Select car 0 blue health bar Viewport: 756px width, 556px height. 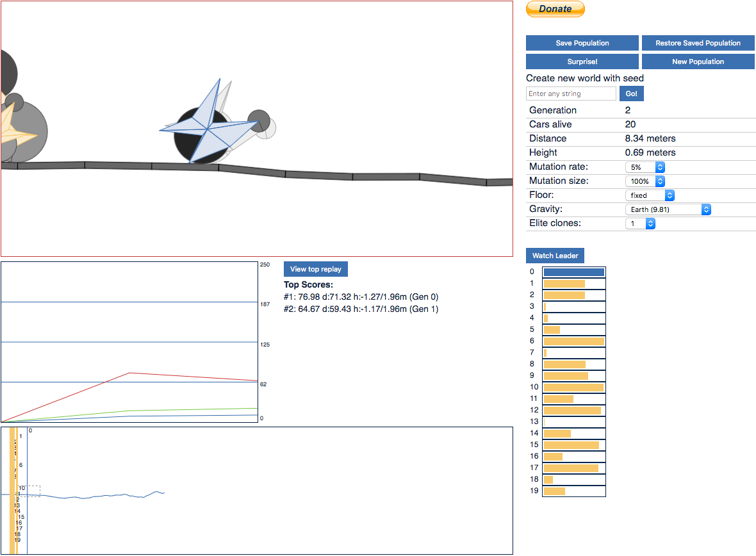(574, 272)
